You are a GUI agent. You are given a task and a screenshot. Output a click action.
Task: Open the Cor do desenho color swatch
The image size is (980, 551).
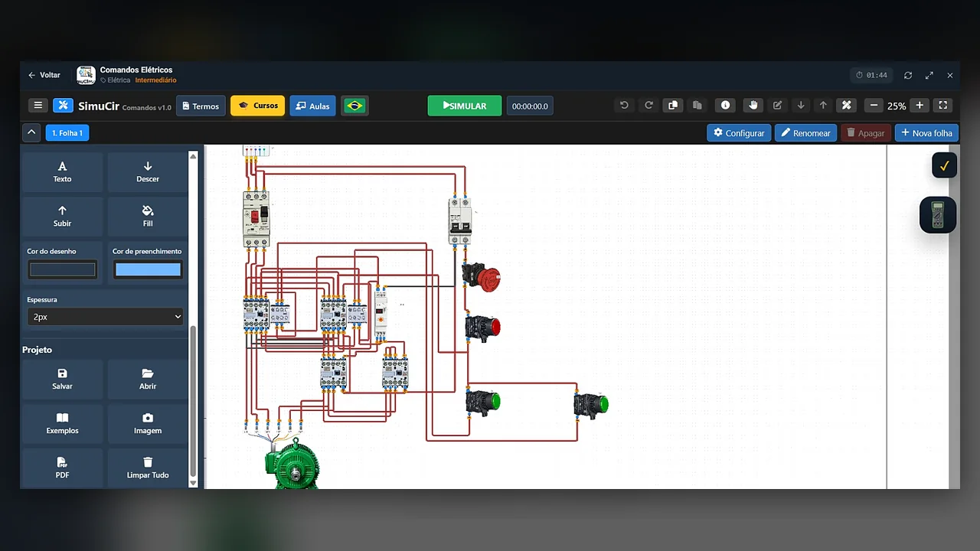pos(63,269)
